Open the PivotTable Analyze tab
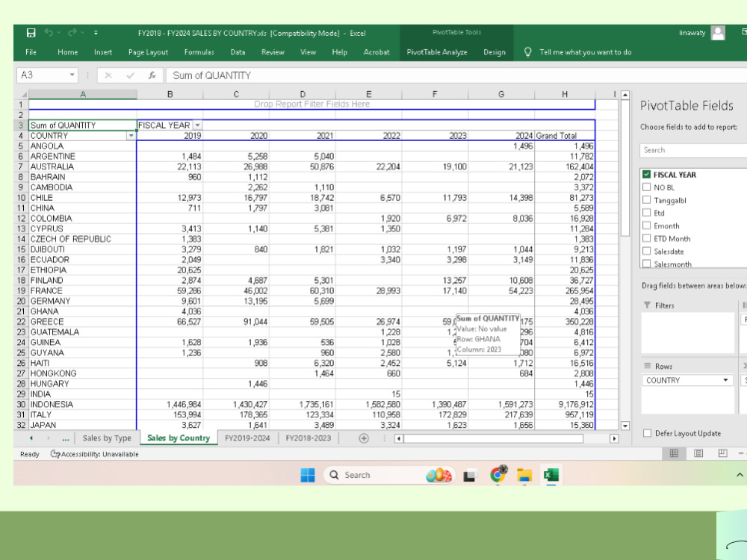The image size is (747, 560). click(437, 52)
